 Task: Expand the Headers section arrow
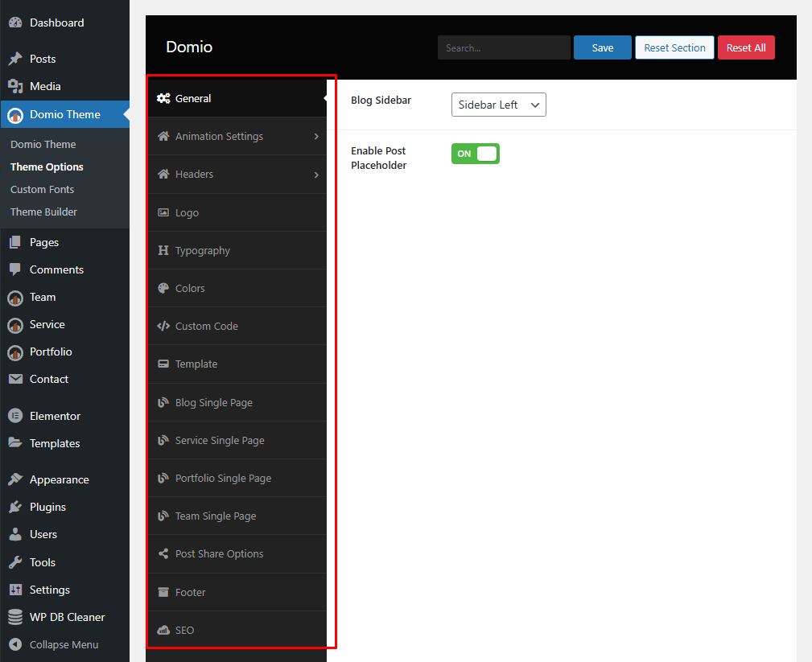pyautogui.click(x=316, y=175)
